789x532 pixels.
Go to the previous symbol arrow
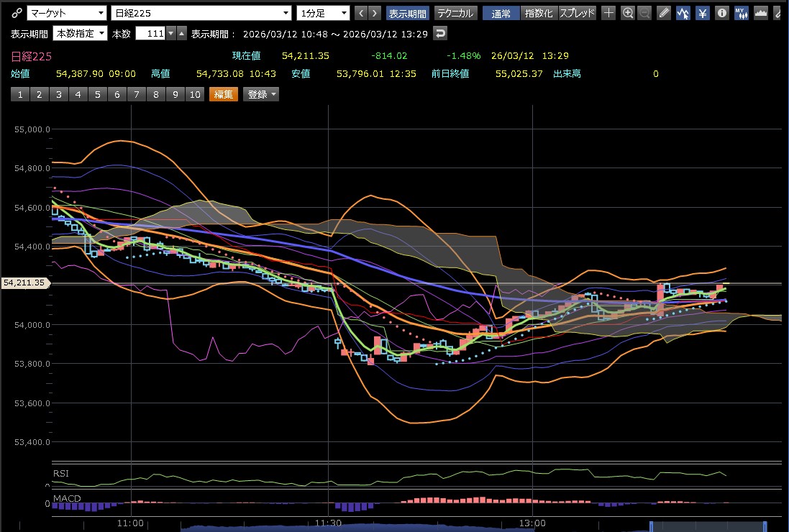[361, 13]
